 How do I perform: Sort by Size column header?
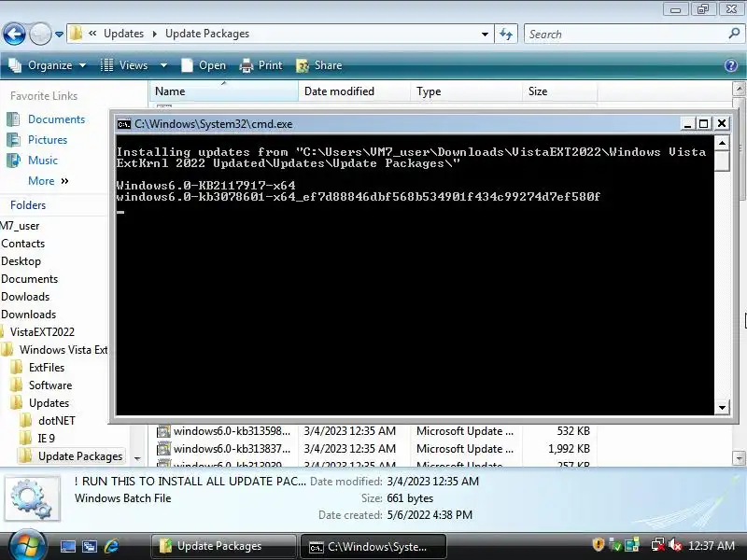[x=559, y=91]
